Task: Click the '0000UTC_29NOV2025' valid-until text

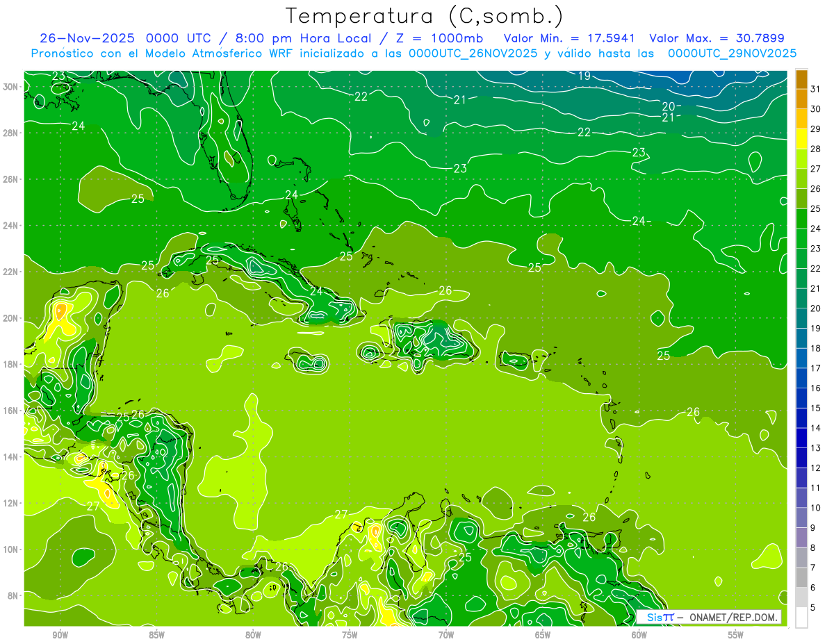Action: pyautogui.click(x=732, y=53)
